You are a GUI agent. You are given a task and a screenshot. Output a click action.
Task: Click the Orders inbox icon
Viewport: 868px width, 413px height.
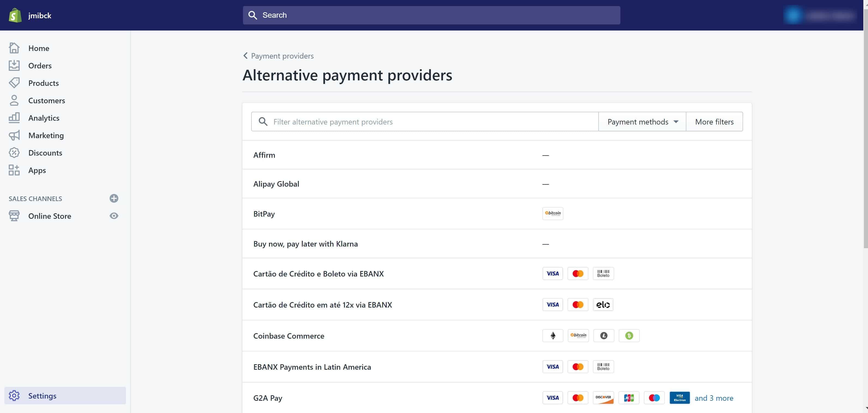pos(14,65)
